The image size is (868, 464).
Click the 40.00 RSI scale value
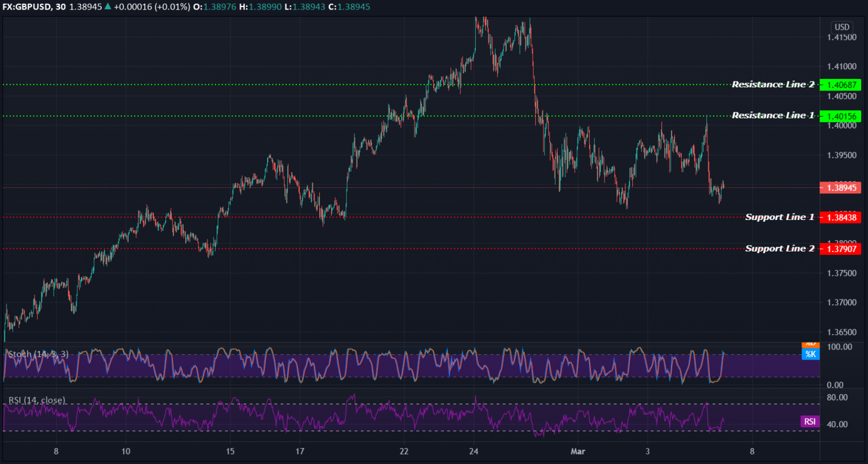[x=837, y=425]
